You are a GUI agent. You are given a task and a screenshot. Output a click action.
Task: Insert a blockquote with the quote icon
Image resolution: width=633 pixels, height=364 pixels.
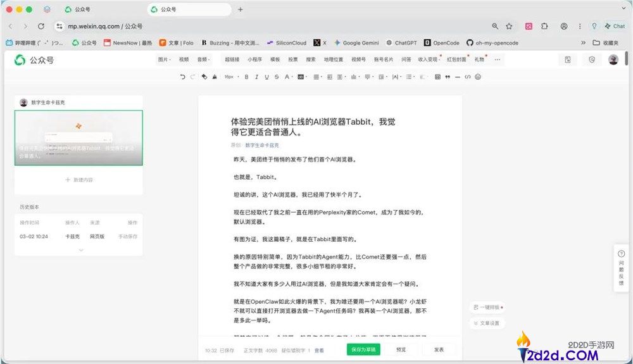point(448,77)
